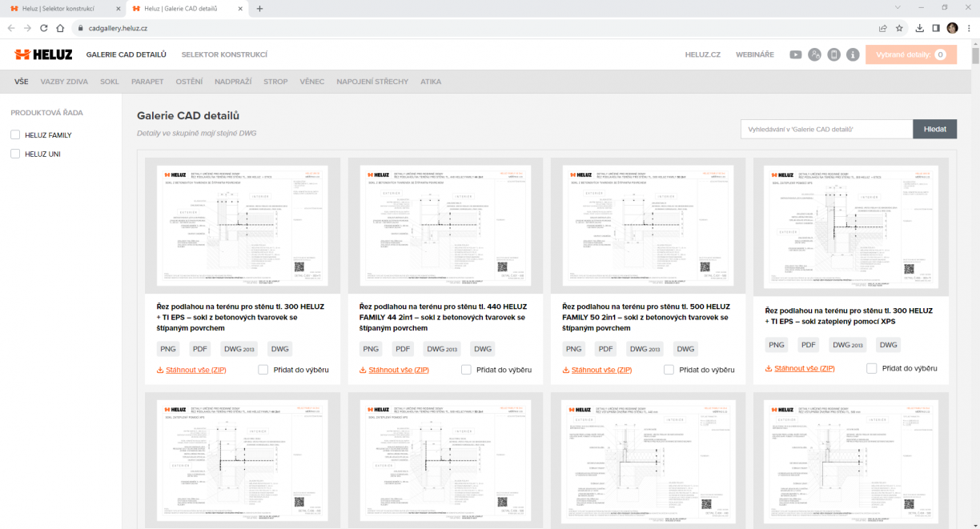Click the HELUZ logo
This screenshot has height=529, width=980.
[43, 54]
